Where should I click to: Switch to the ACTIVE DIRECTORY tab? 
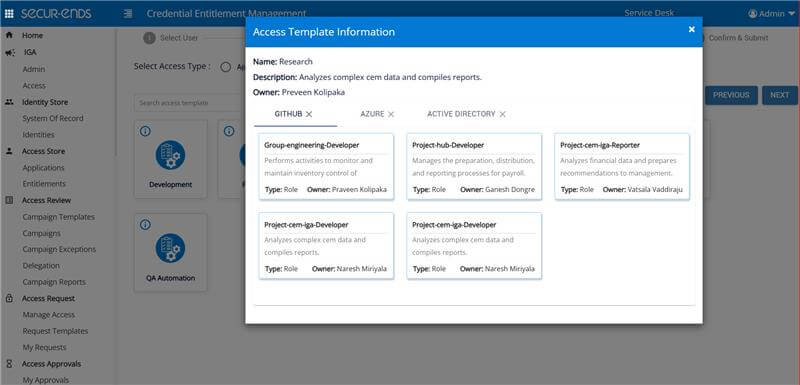(x=461, y=114)
